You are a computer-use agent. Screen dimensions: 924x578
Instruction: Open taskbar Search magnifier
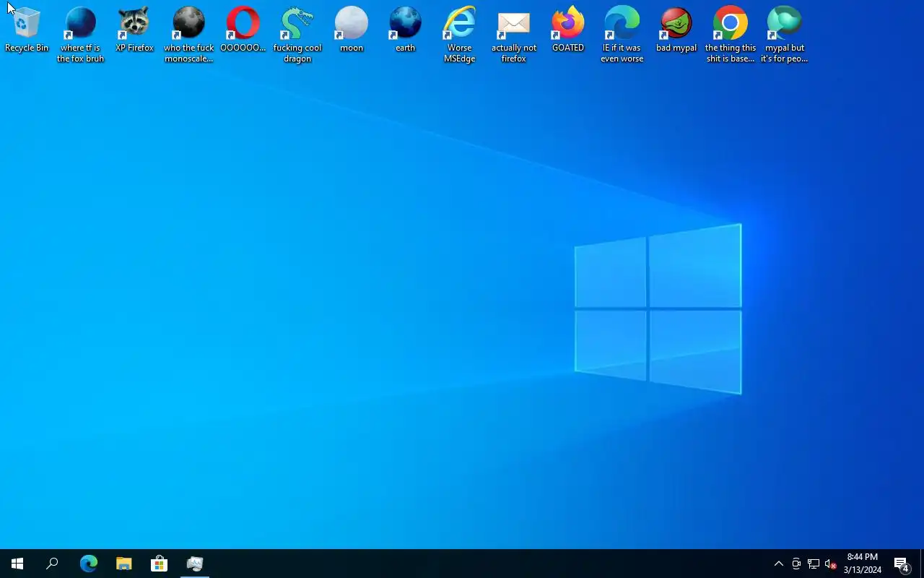point(52,564)
